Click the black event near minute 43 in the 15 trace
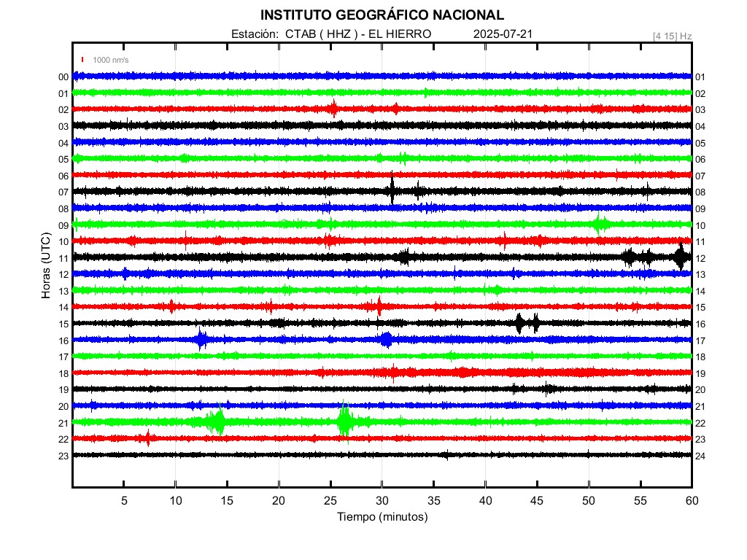747x560 pixels. [x=519, y=323]
